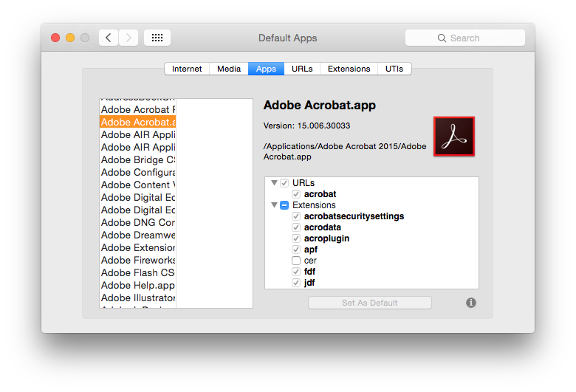Click the magnifier icon in the search field

(x=442, y=38)
